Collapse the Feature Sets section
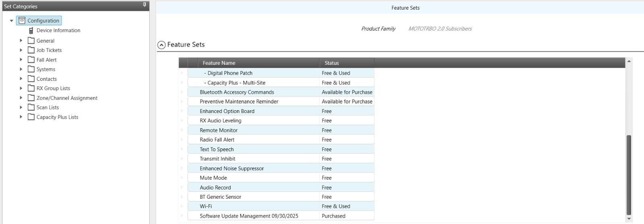644x224 pixels. click(x=161, y=45)
